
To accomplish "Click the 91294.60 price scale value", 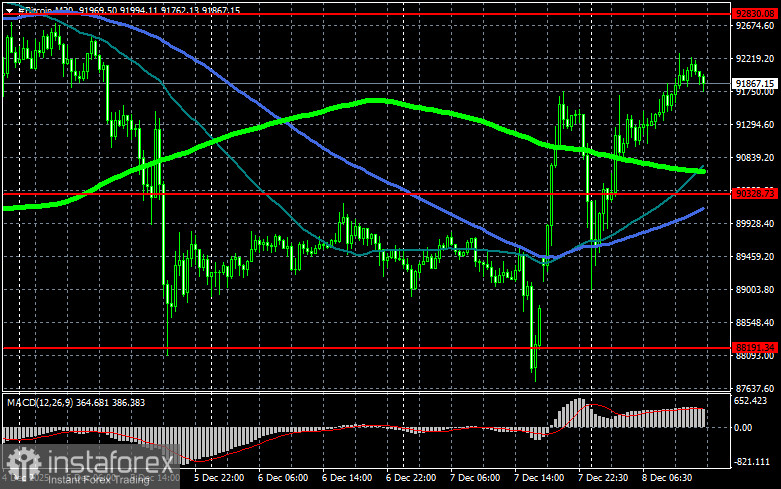I will pos(755,124).
